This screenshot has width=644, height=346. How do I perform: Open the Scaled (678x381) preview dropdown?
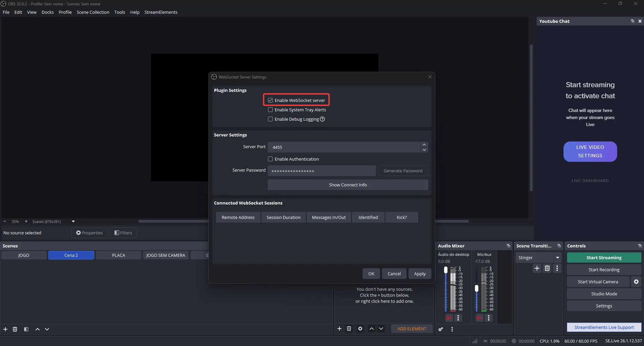coord(73,222)
